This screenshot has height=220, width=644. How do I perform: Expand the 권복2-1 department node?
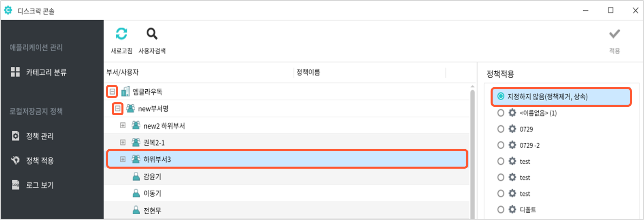(x=123, y=142)
